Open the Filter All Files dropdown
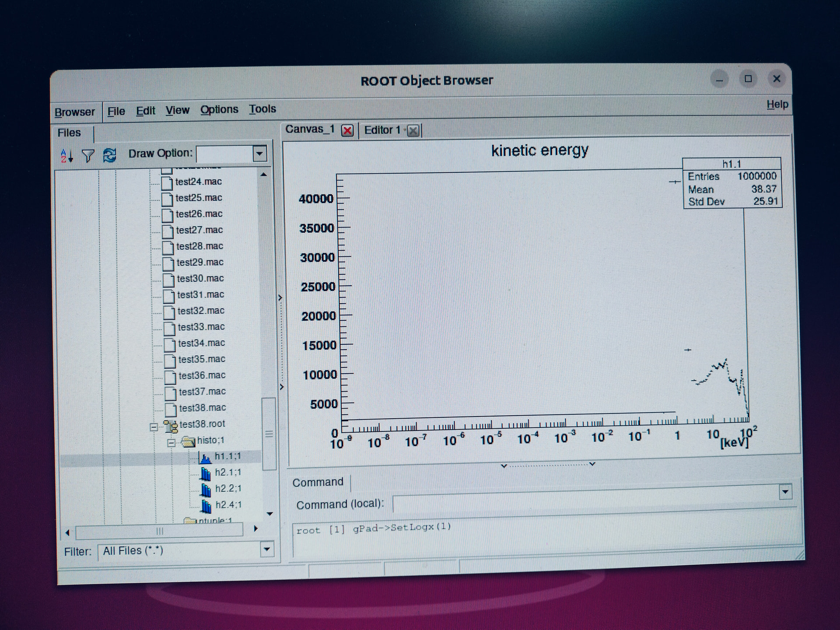840x630 pixels. pyautogui.click(x=267, y=549)
